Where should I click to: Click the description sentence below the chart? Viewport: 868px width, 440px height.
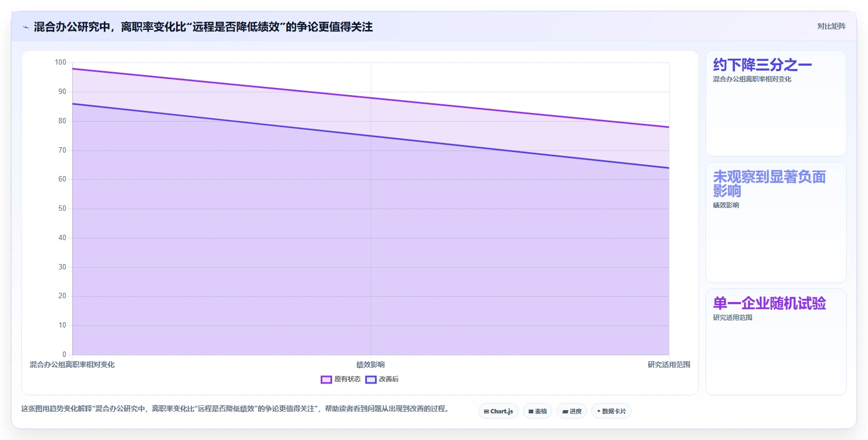click(235, 408)
